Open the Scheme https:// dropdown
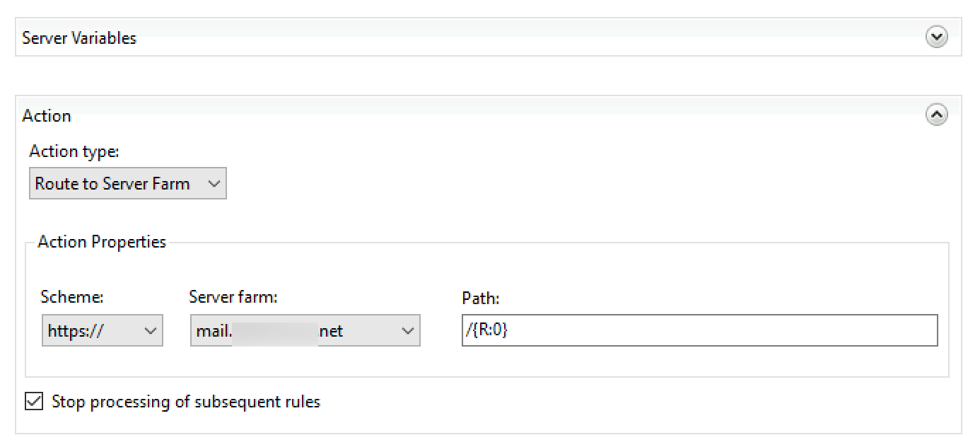The image size is (980, 447). tap(103, 330)
